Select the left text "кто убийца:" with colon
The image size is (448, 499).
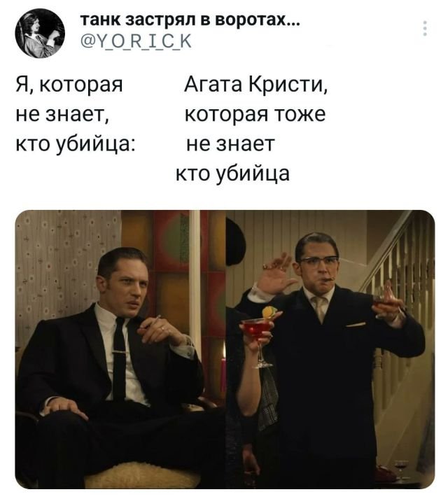(75, 144)
